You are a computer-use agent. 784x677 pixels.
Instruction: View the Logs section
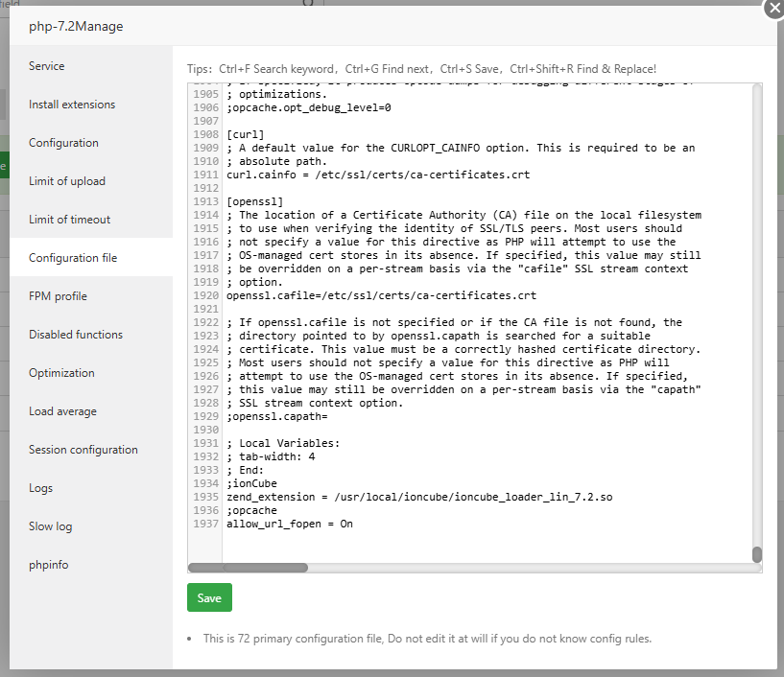41,488
